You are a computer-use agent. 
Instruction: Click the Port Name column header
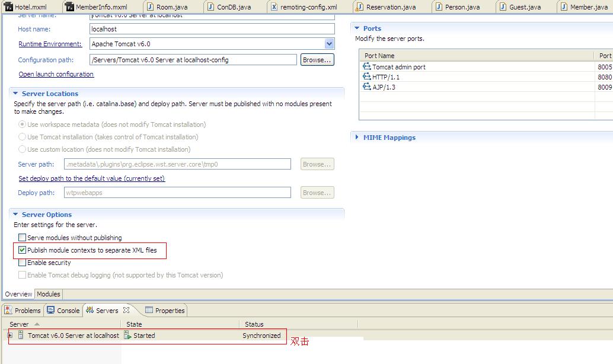pos(476,56)
